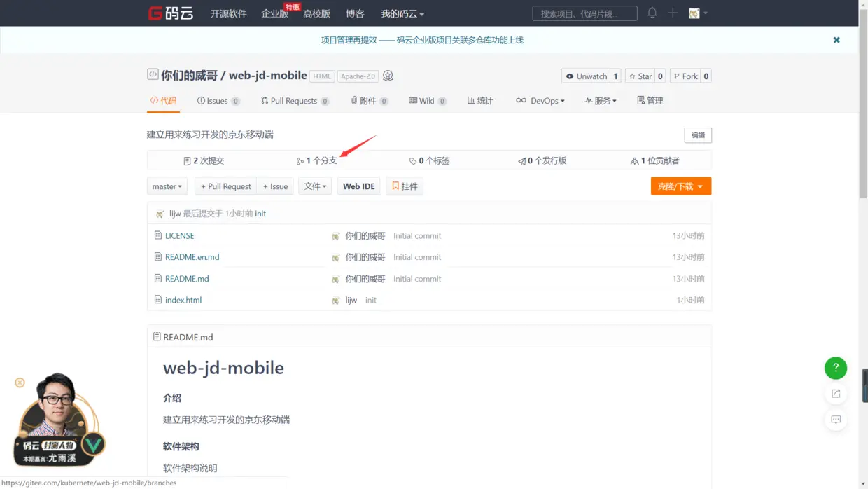Open the Wiki tab
Screen dimensions: 868x489
[x=428, y=101]
